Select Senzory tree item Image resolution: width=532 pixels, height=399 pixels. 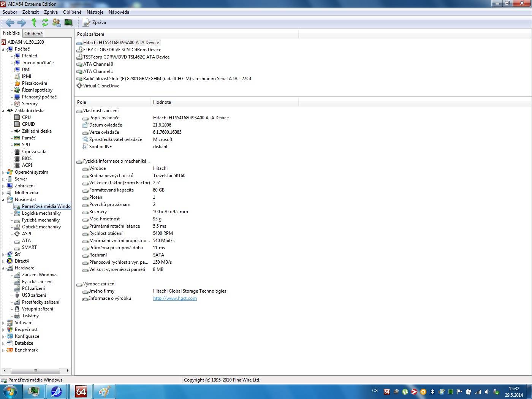tap(30, 104)
